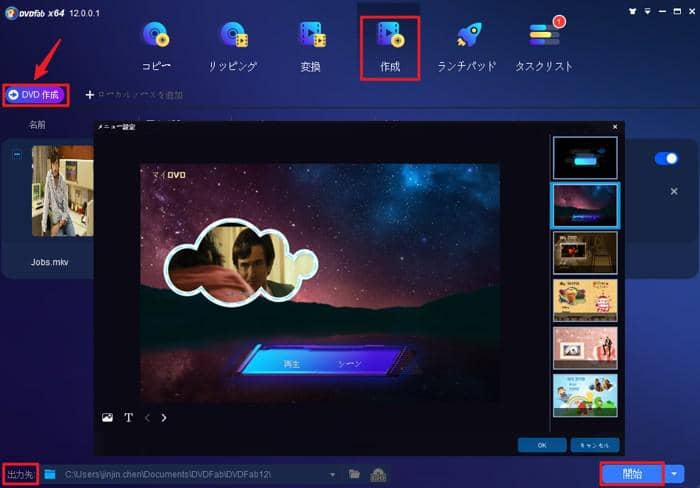Open the title bar dropdown menu icon
The width and height of the screenshot is (700, 488).
pos(647,12)
